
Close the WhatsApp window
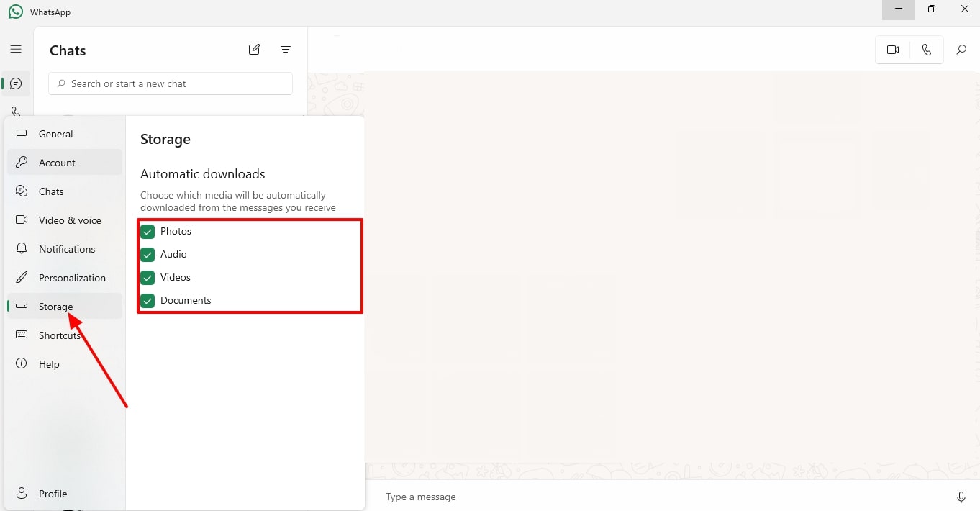click(965, 9)
